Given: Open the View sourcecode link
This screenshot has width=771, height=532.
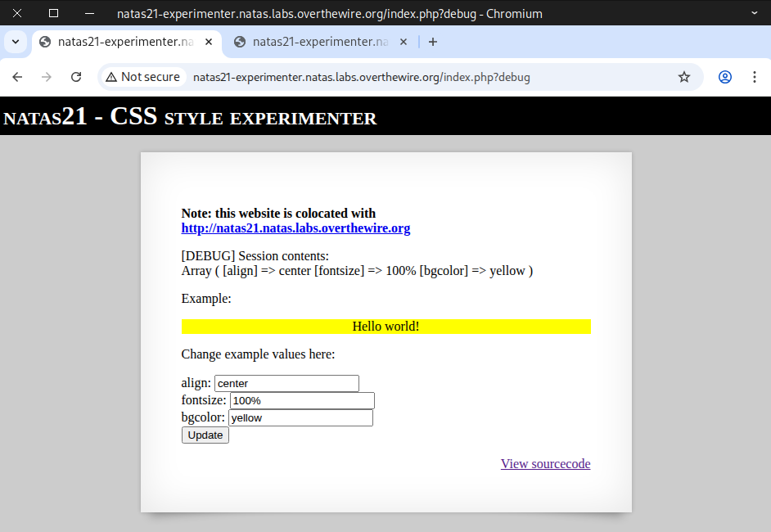Looking at the screenshot, I should [x=545, y=464].
